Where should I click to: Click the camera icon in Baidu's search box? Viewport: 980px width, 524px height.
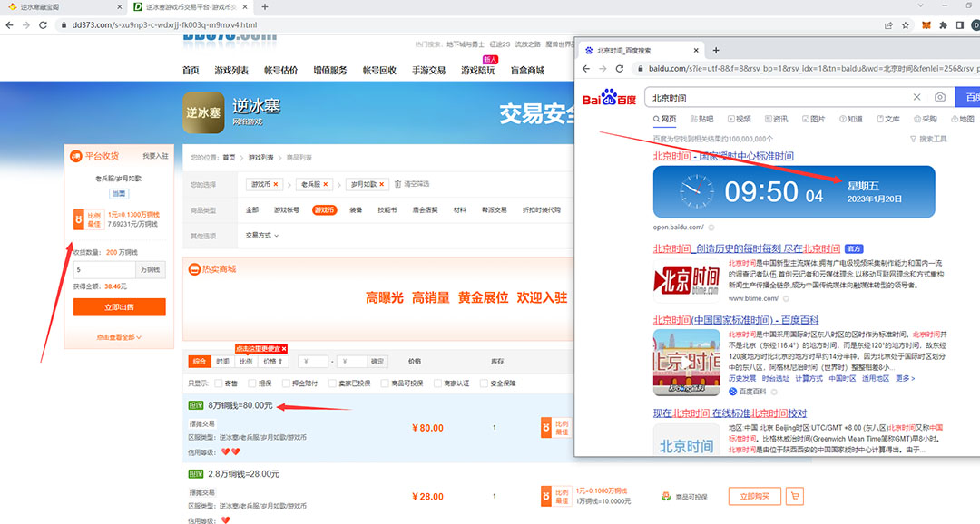939,97
